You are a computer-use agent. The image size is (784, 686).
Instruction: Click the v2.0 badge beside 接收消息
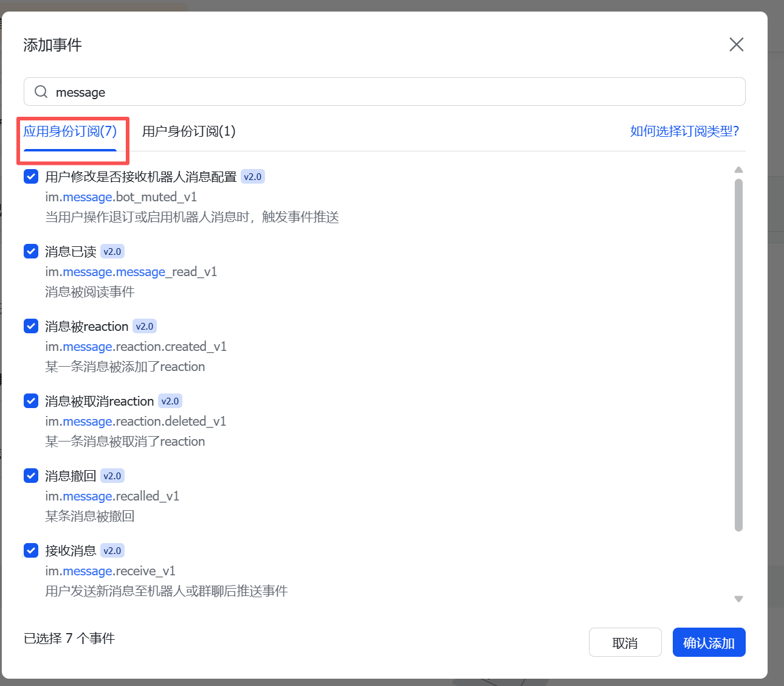click(x=112, y=551)
